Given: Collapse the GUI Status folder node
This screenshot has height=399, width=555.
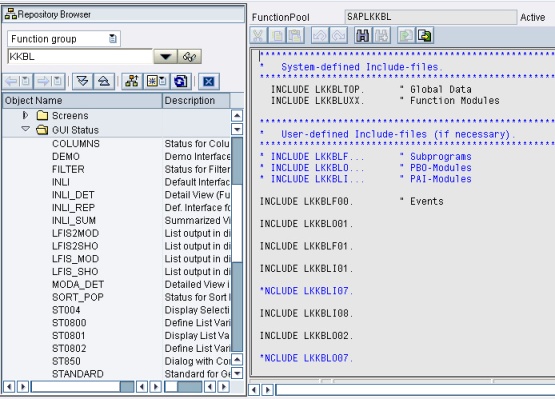Looking at the screenshot, I should 25,129.
